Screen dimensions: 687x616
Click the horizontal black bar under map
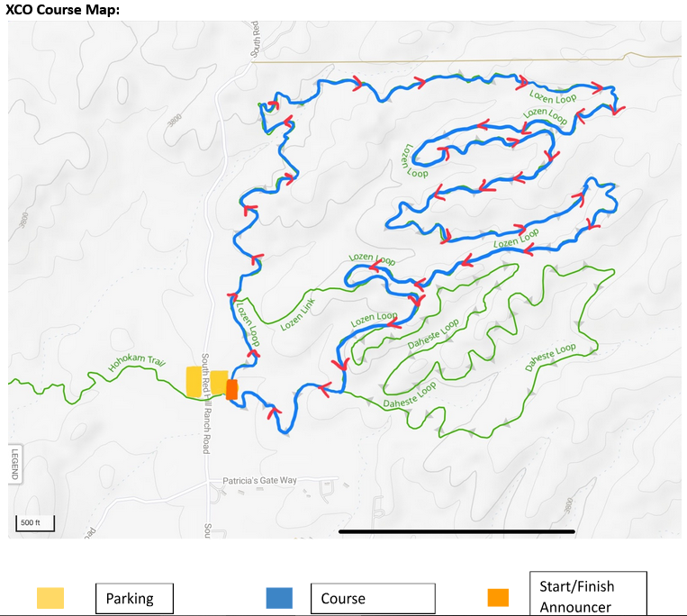[x=456, y=531]
